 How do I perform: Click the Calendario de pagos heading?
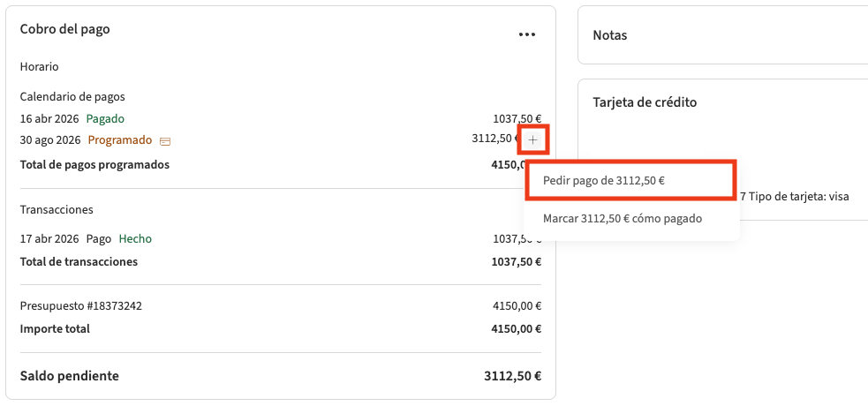(x=72, y=96)
